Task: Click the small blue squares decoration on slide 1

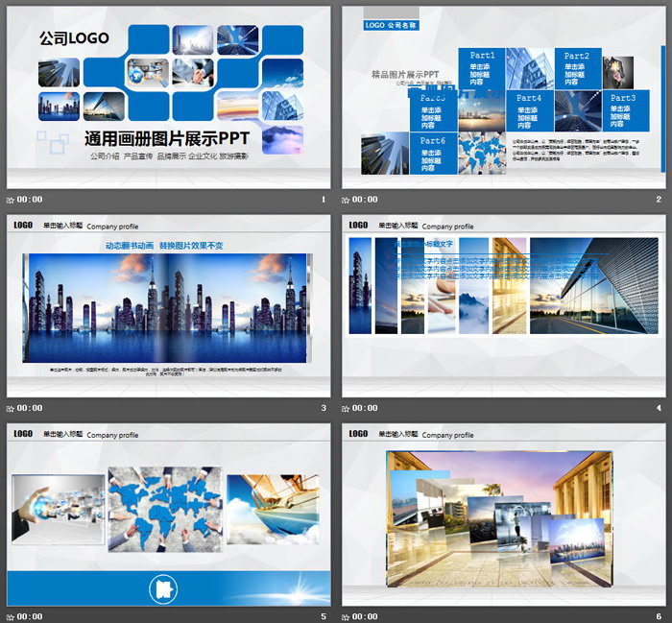Action: (x=50, y=138)
